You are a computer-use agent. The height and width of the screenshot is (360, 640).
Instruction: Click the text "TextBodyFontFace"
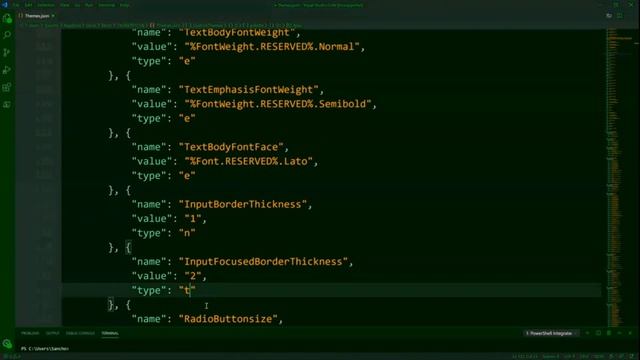[231, 147]
